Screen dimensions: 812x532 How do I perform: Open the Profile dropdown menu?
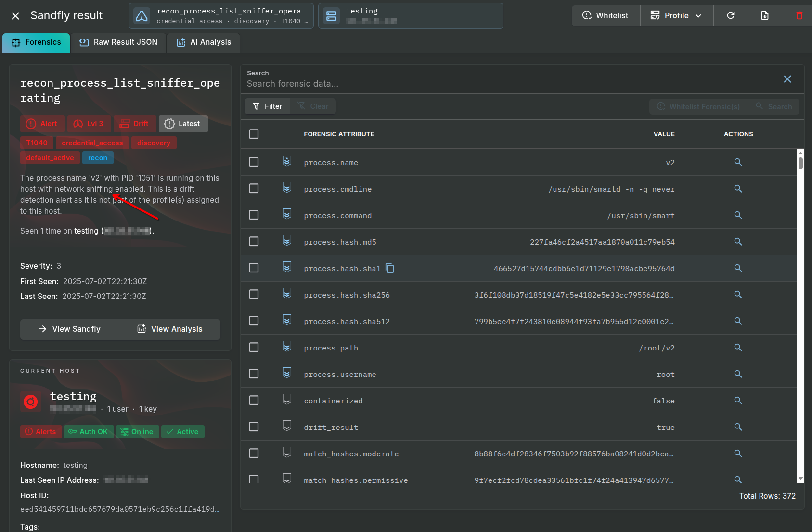pyautogui.click(x=677, y=15)
